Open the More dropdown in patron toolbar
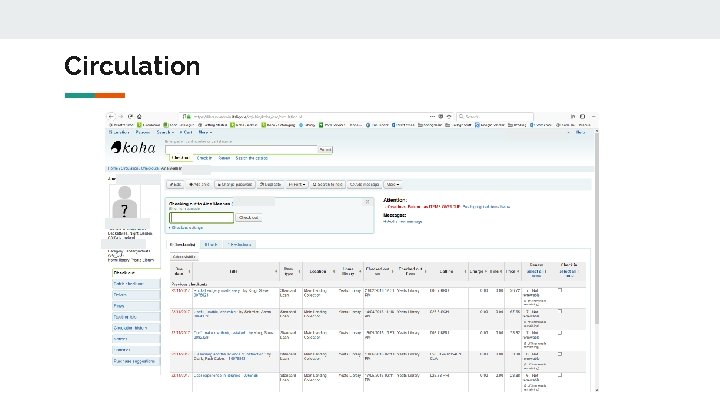This screenshot has height=405, width=720. coord(393,185)
